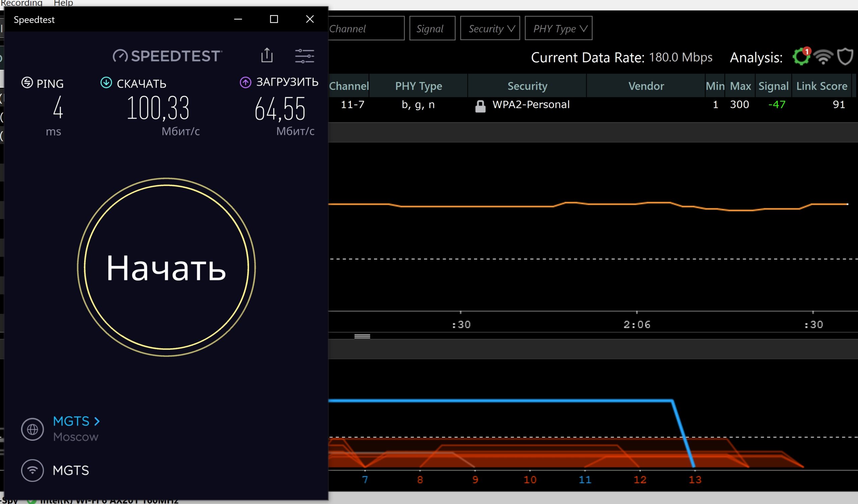Minimize the Speedtest window
Screen dimensions: 858x504
coord(238,19)
